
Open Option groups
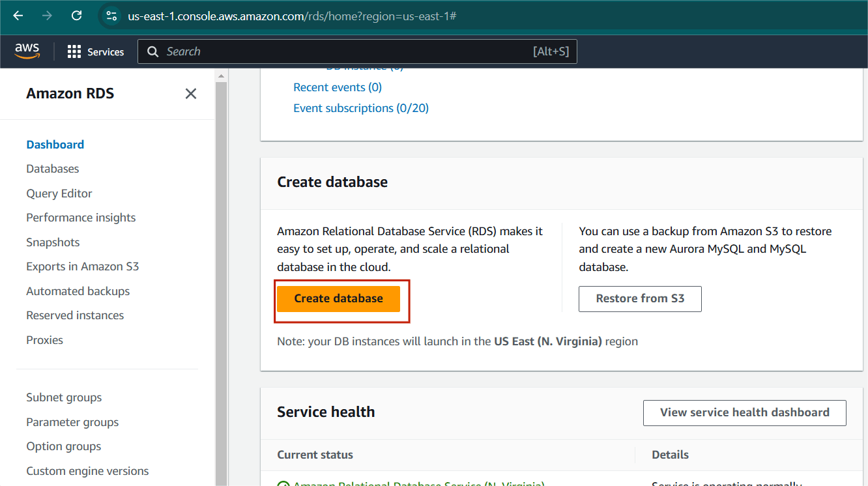pyautogui.click(x=64, y=446)
